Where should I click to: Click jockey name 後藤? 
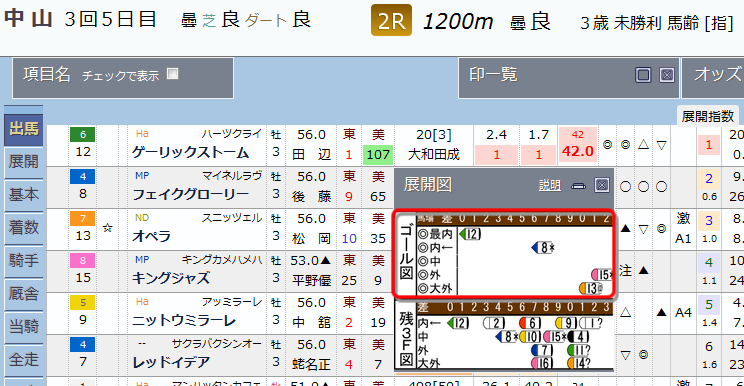pos(311,196)
